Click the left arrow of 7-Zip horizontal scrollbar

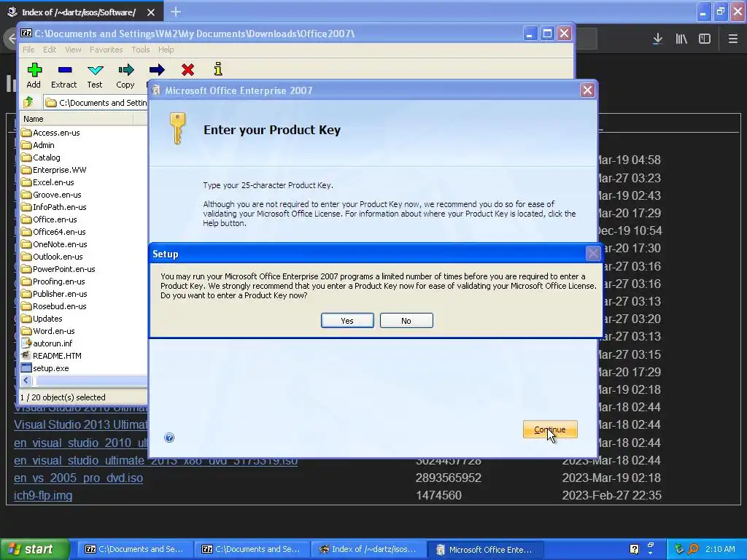26,381
